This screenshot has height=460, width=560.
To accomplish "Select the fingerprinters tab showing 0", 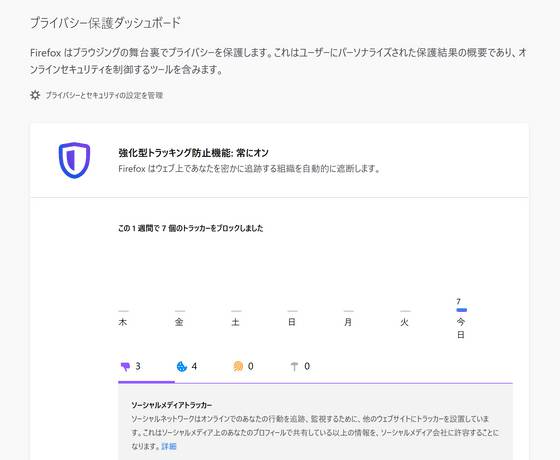I will 243,366.
